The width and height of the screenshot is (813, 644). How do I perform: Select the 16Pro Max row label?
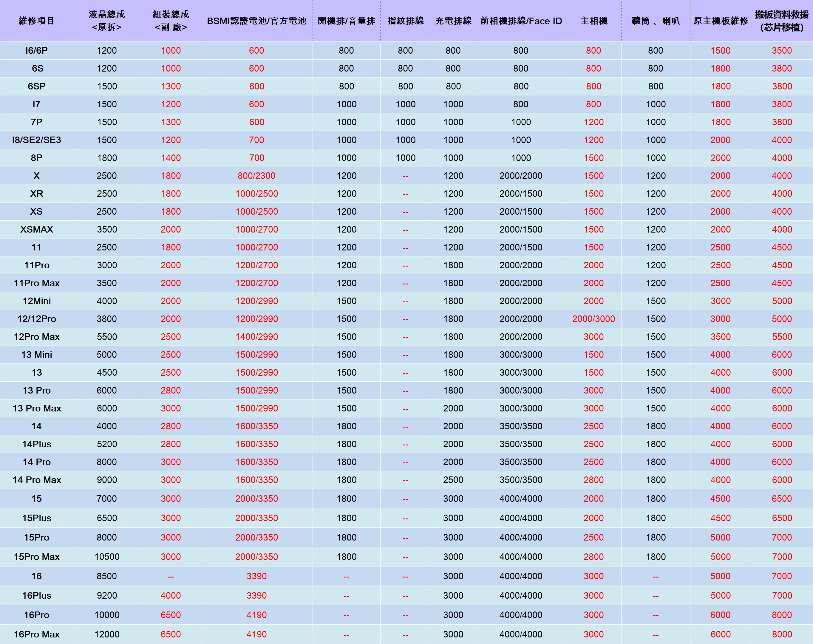tap(37, 634)
